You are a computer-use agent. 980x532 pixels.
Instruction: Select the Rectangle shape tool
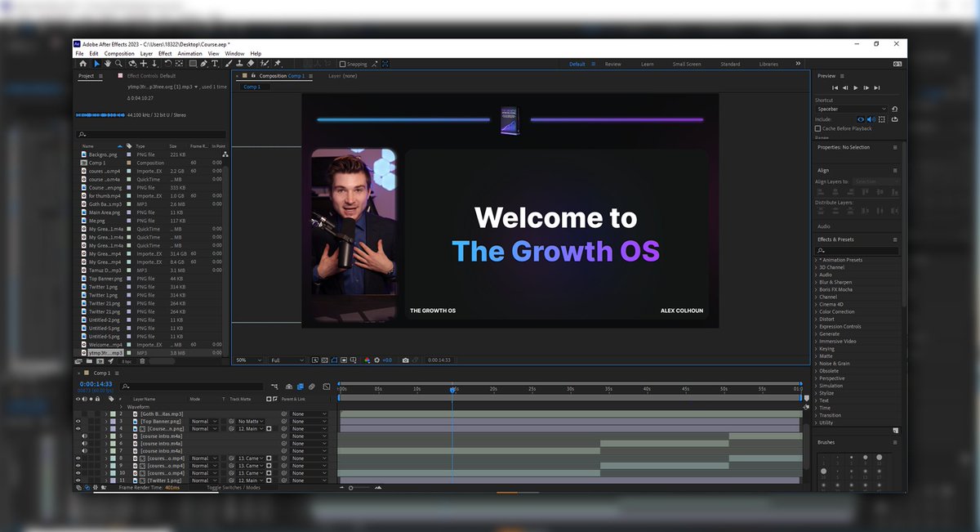click(x=193, y=63)
